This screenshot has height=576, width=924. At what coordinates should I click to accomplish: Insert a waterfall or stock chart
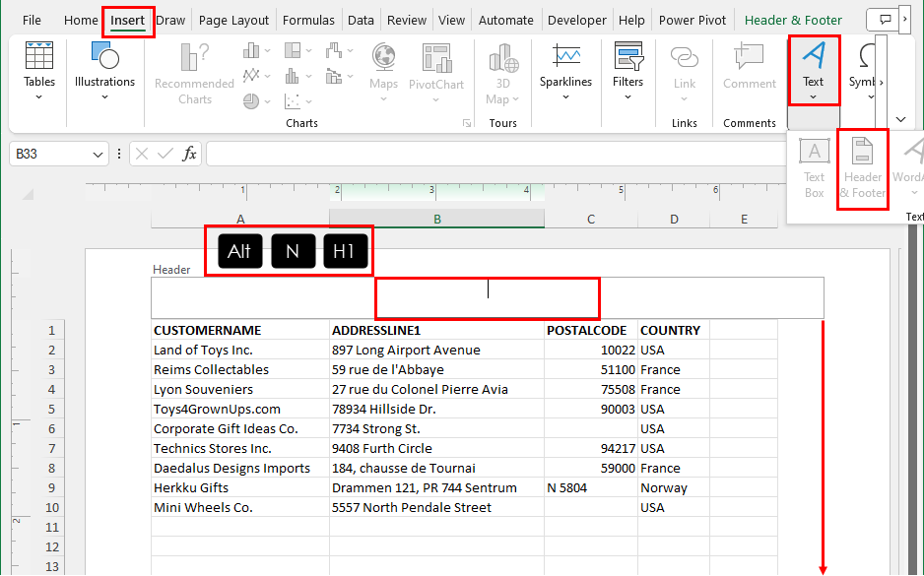pos(339,50)
